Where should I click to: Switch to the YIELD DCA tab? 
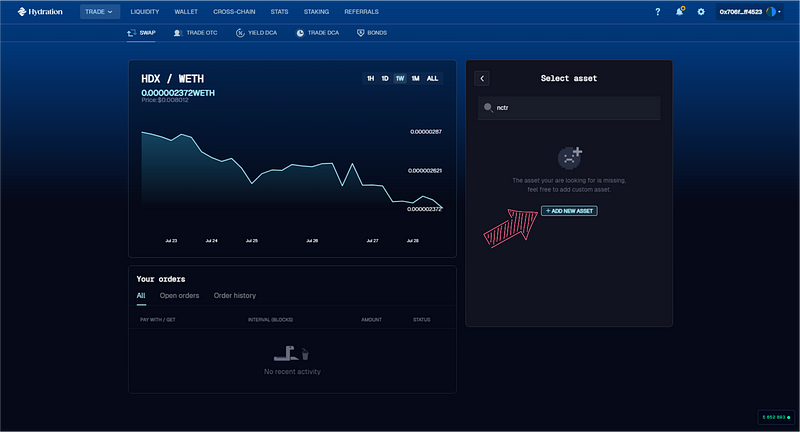[x=256, y=33]
